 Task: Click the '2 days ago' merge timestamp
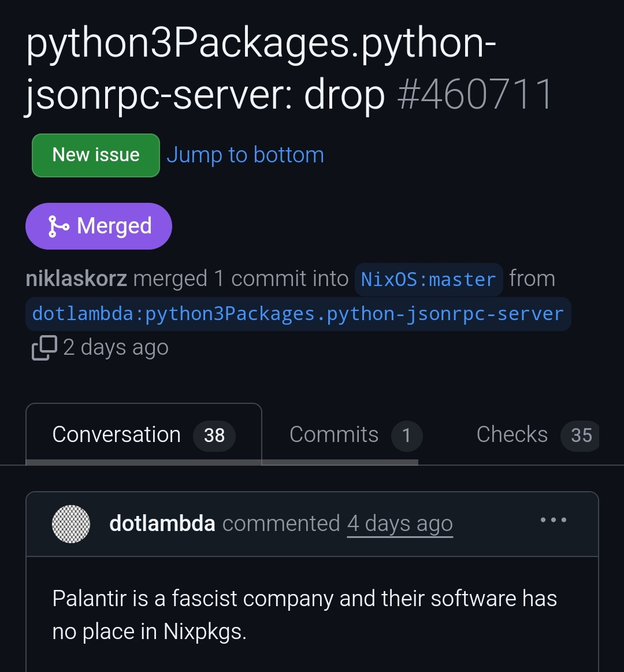coord(116,347)
